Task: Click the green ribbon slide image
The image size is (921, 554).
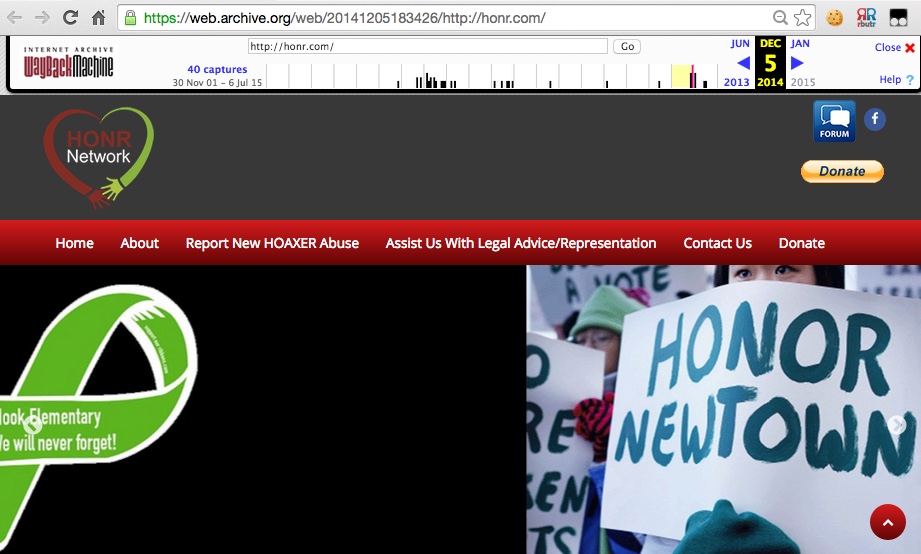Action: tap(99, 418)
